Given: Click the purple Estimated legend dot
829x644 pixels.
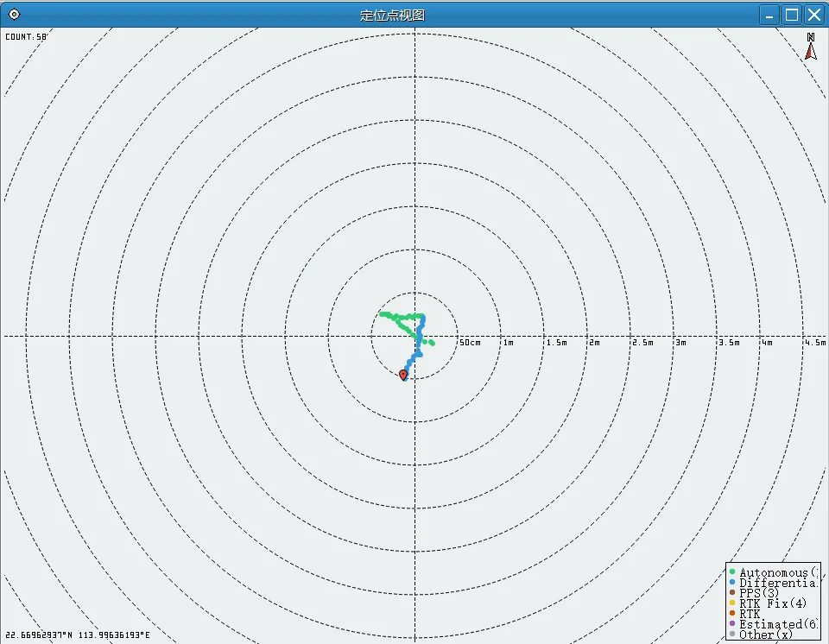Looking at the screenshot, I should (x=732, y=623).
